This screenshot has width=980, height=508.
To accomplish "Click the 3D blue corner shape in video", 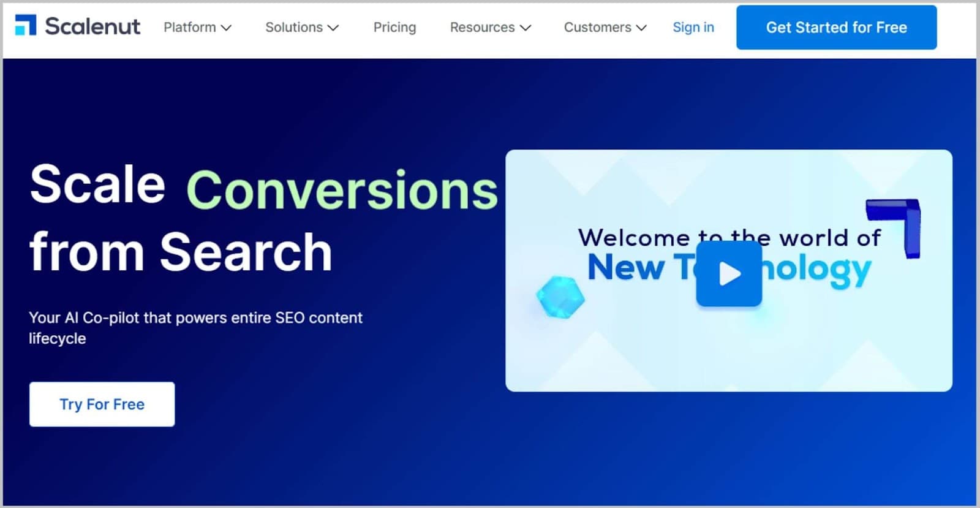I will coord(896,224).
